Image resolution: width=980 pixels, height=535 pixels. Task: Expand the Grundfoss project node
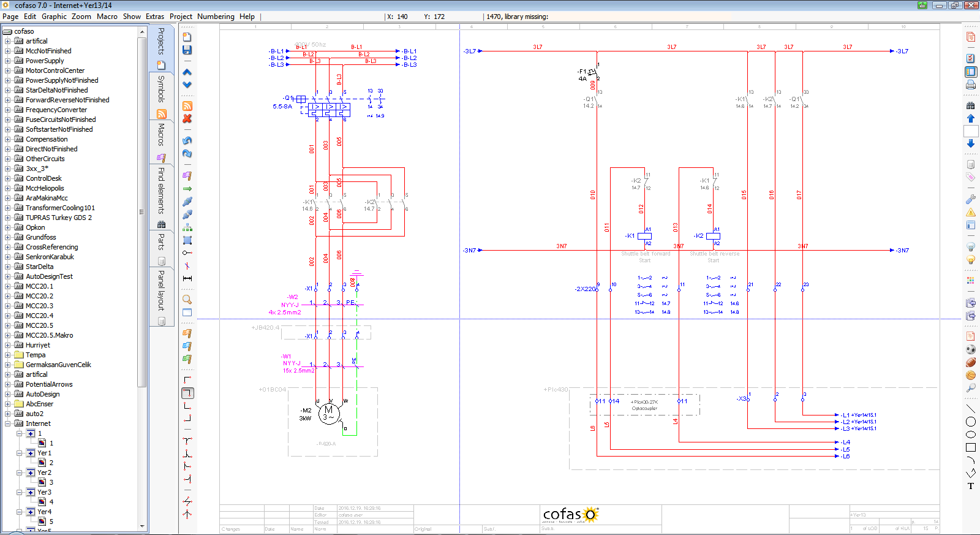click(x=8, y=237)
